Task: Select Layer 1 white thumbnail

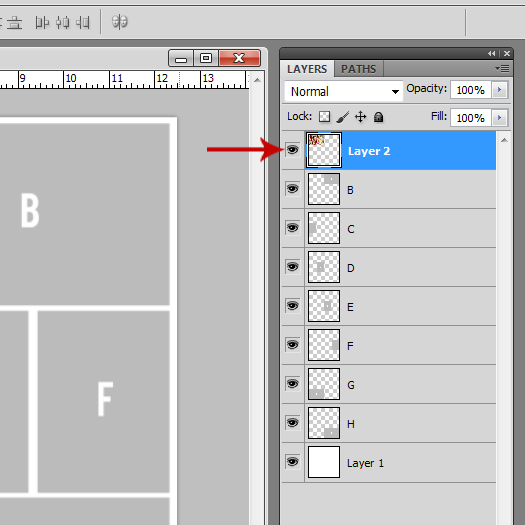Action: 324,462
